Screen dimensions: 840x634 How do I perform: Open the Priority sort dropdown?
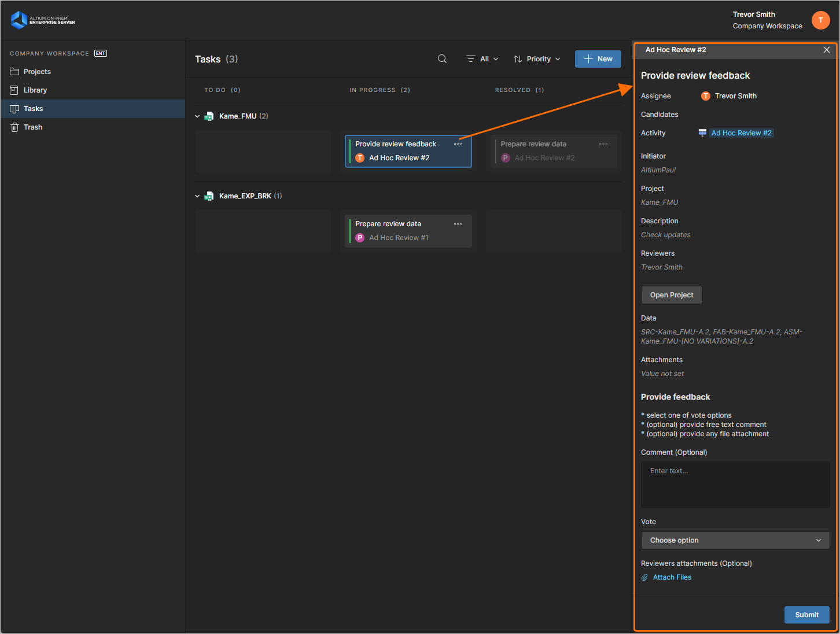[537, 59]
